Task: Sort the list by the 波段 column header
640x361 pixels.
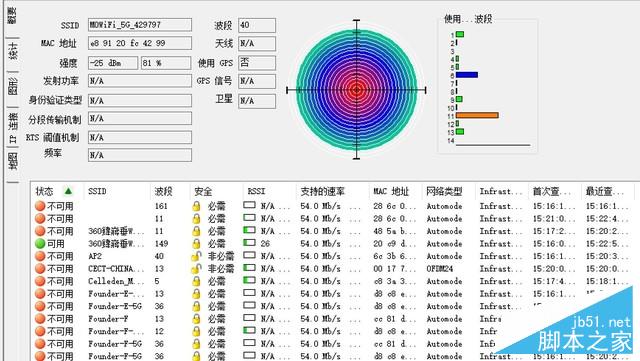Action: [x=169, y=191]
